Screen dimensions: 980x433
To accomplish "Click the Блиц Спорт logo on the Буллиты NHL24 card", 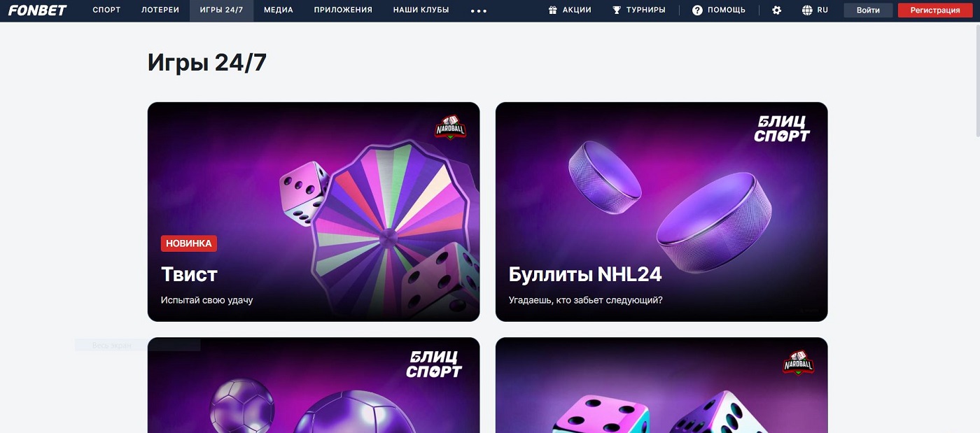I will [x=782, y=129].
